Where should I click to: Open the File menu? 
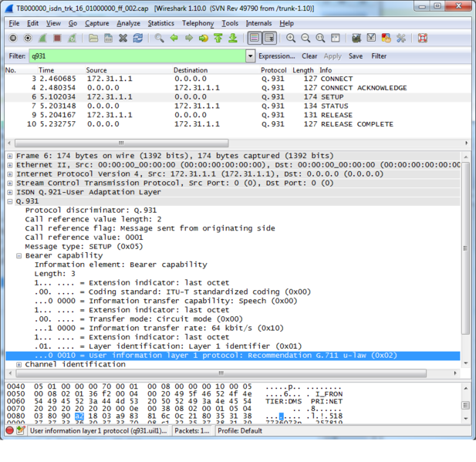pyautogui.click(x=14, y=23)
